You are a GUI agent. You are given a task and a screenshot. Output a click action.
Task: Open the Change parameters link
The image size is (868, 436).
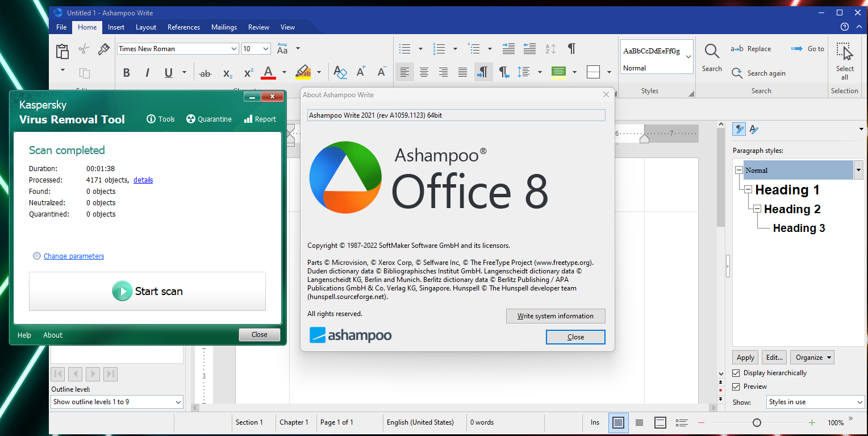tap(74, 256)
